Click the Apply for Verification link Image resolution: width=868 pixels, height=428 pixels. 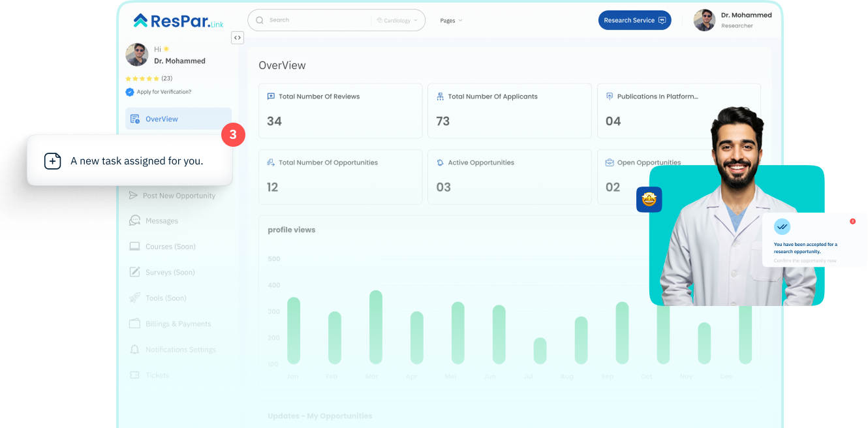click(x=163, y=92)
